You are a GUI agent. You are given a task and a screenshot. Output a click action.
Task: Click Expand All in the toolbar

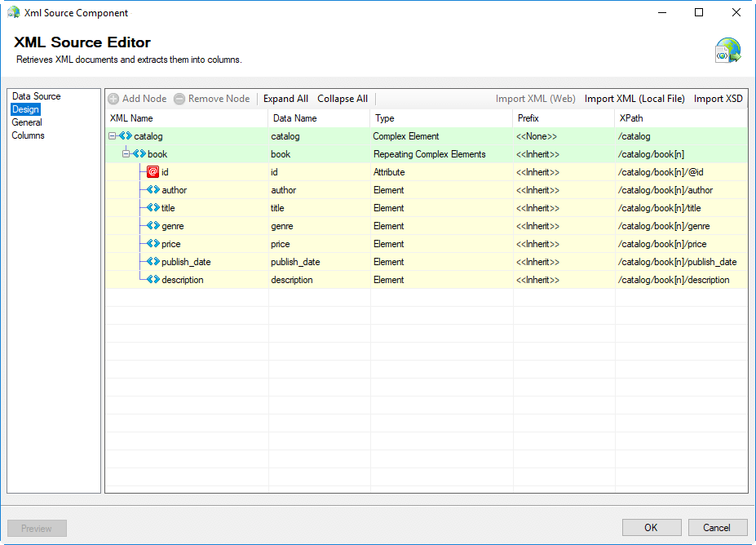point(285,99)
